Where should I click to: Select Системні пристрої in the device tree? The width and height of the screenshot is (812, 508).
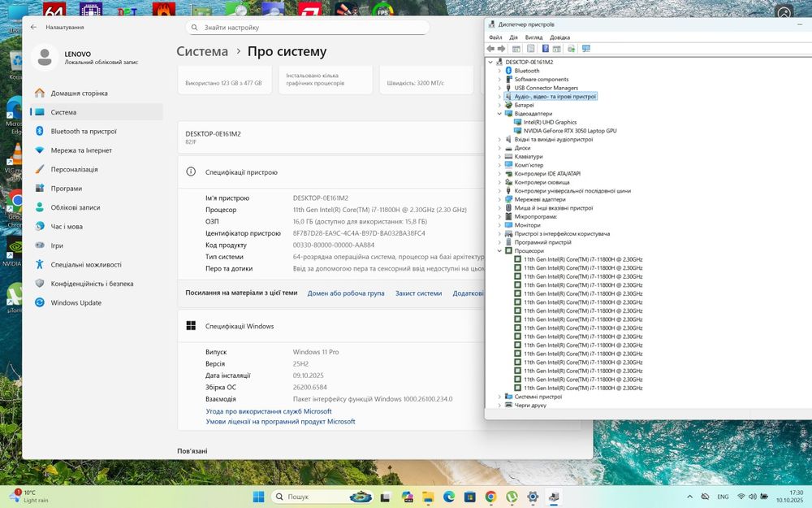[x=538, y=397]
